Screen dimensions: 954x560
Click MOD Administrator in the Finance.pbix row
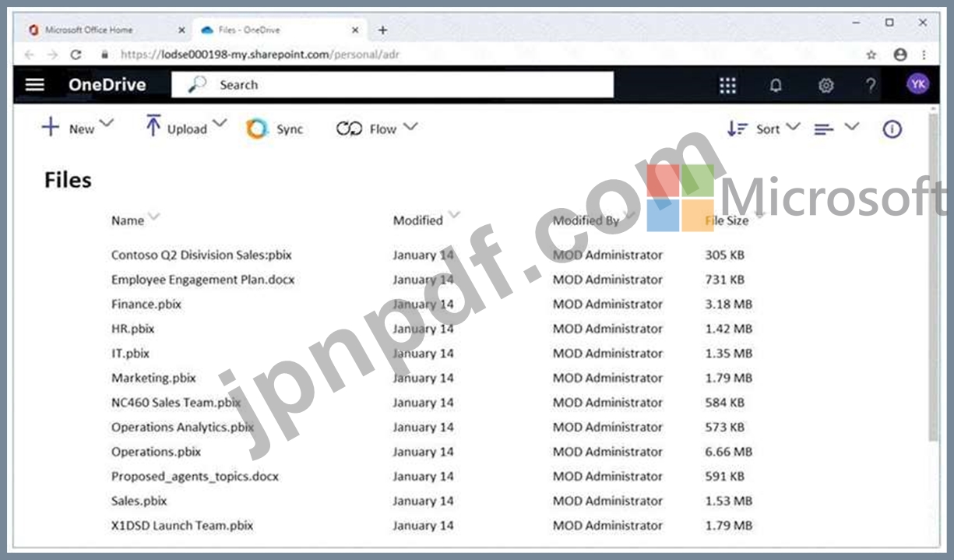[607, 305]
